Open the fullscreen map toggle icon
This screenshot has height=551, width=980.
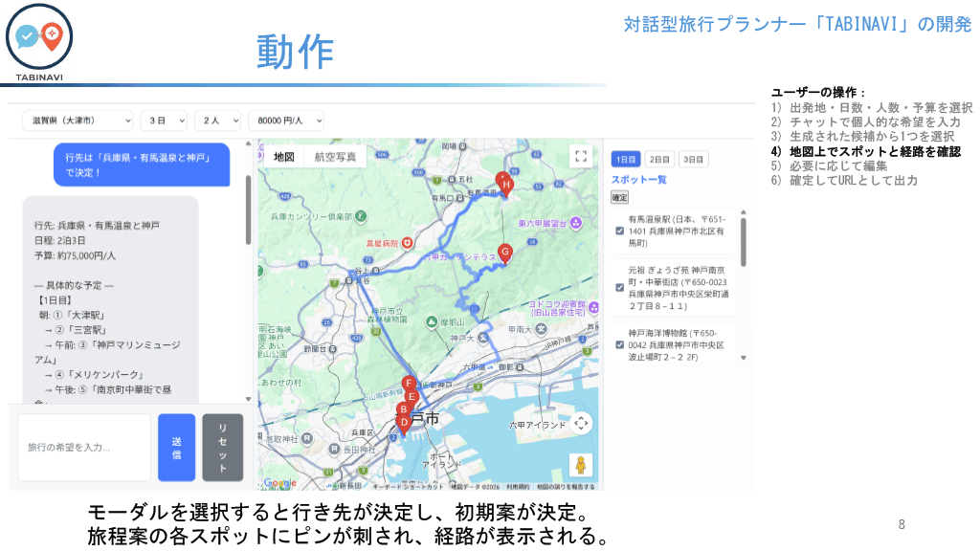pyautogui.click(x=581, y=156)
